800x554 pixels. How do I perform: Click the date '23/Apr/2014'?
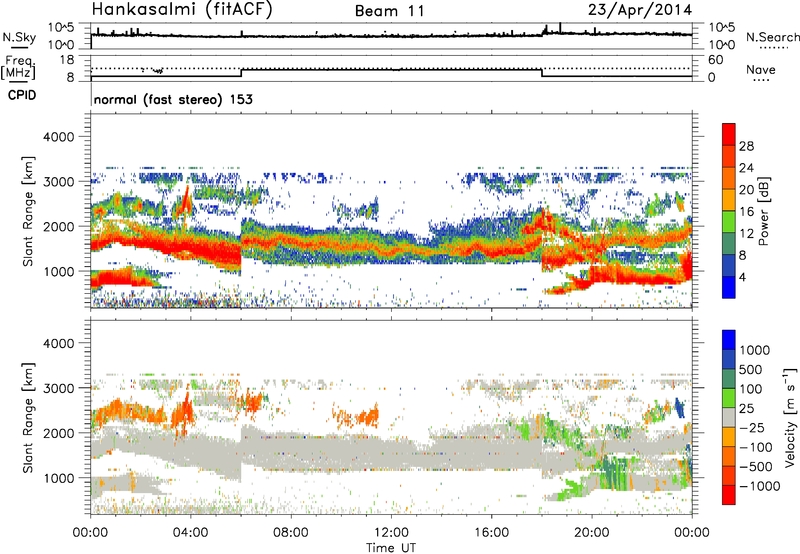coord(640,10)
